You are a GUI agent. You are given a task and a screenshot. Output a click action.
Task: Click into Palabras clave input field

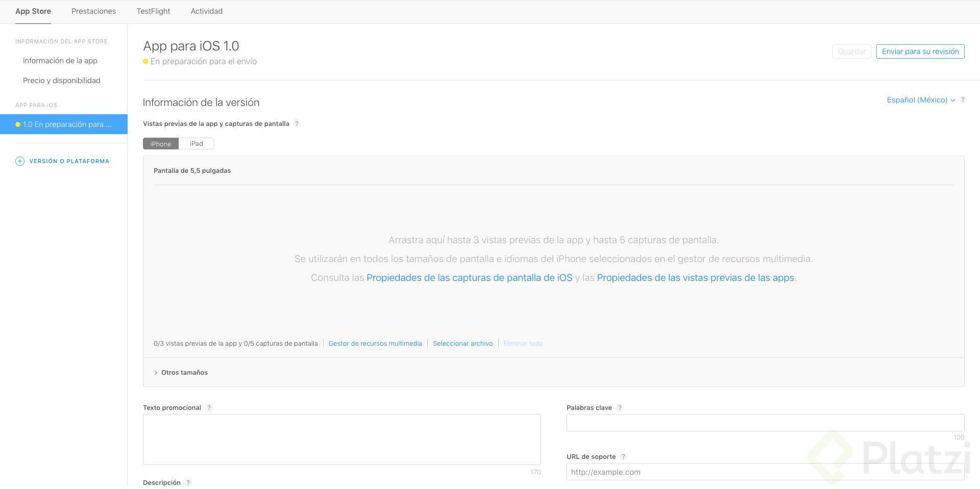(765, 423)
